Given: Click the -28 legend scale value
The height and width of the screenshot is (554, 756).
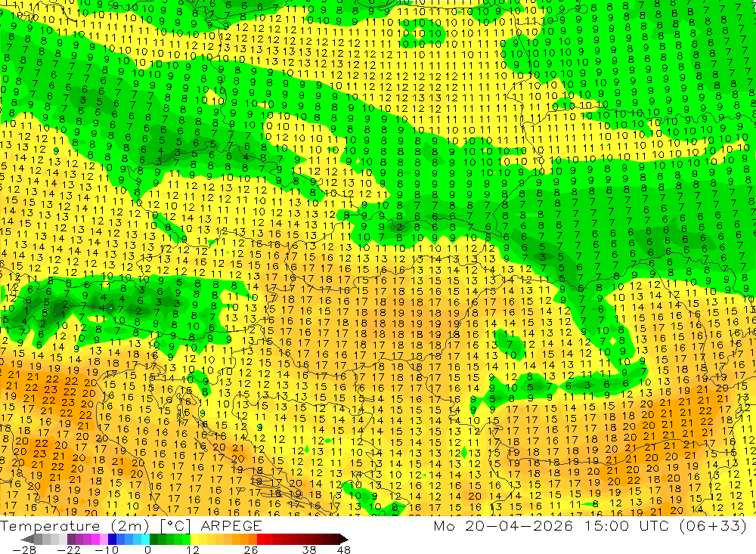Looking at the screenshot, I should [24, 549].
